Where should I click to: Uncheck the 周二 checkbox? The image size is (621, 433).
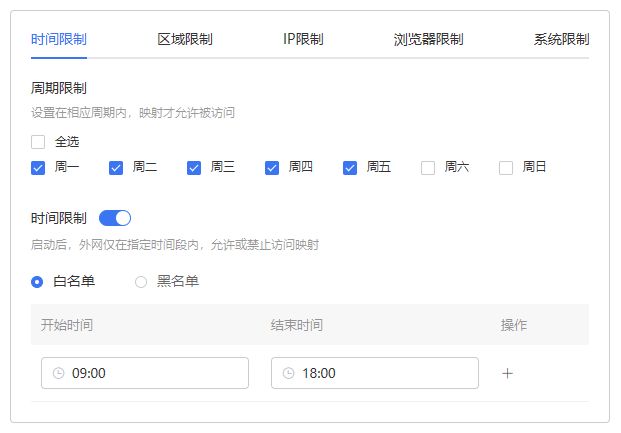click(x=116, y=168)
